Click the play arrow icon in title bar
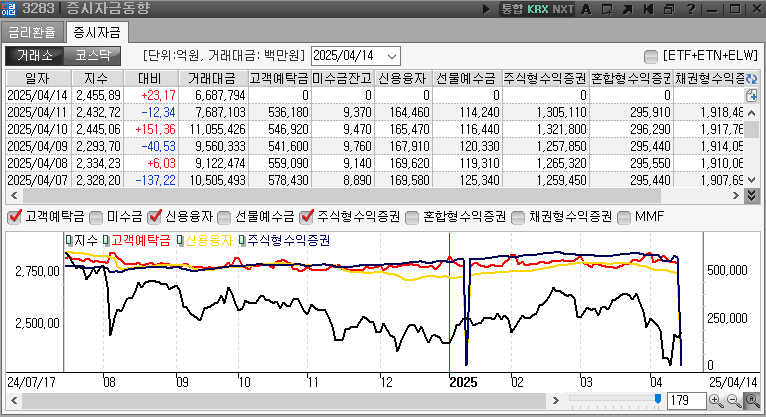 (486, 9)
